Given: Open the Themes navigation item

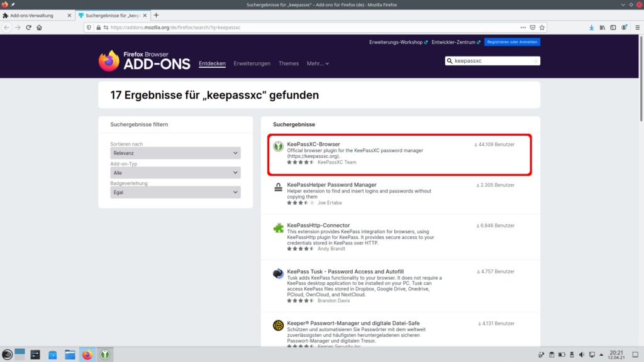Looking at the screenshot, I should tap(288, 63).
